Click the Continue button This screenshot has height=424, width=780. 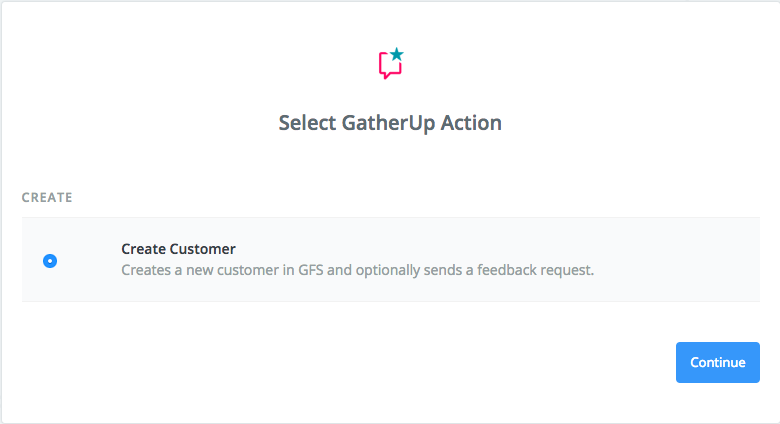pyautogui.click(x=717, y=362)
